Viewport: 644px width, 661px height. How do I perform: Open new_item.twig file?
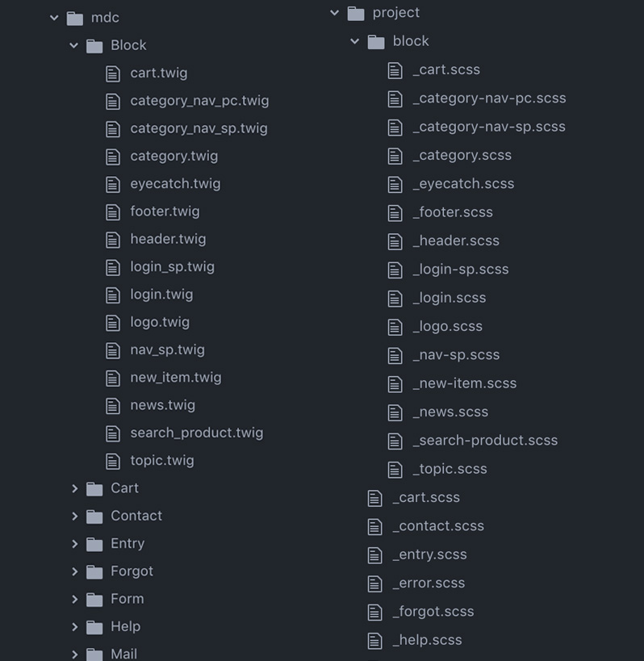point(176,377)
